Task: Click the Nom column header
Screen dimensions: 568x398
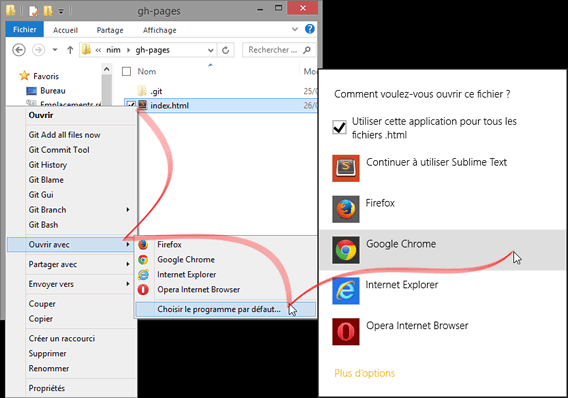Action: point(147,71)
